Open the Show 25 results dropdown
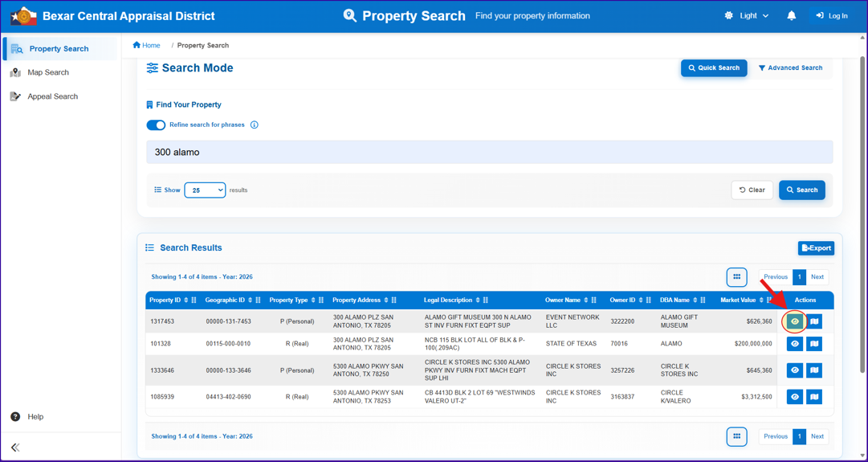 point(205,190)
